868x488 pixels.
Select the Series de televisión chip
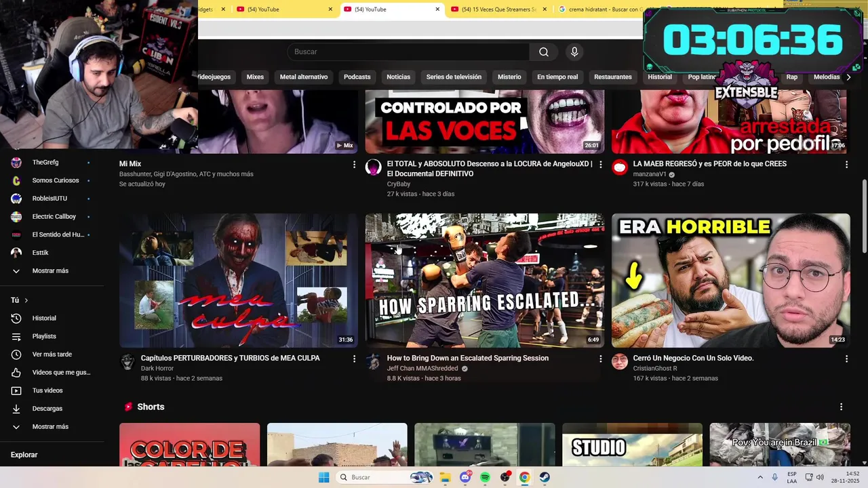click(454, 77)
